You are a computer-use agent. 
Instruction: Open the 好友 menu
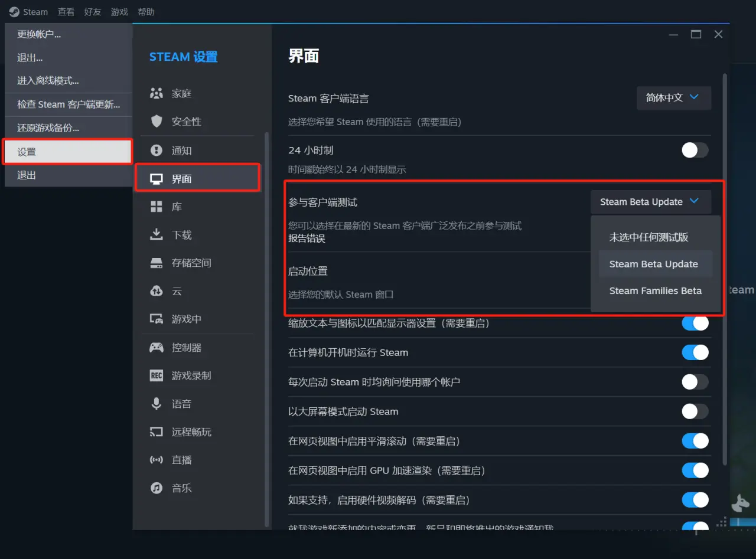(x=93, y=12)
